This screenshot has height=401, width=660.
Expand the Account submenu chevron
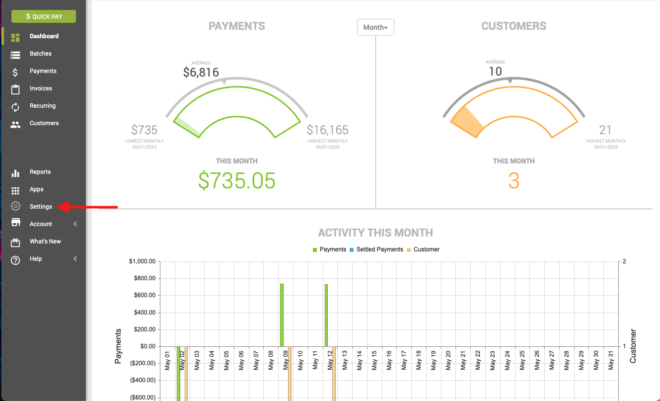[75, 224]
